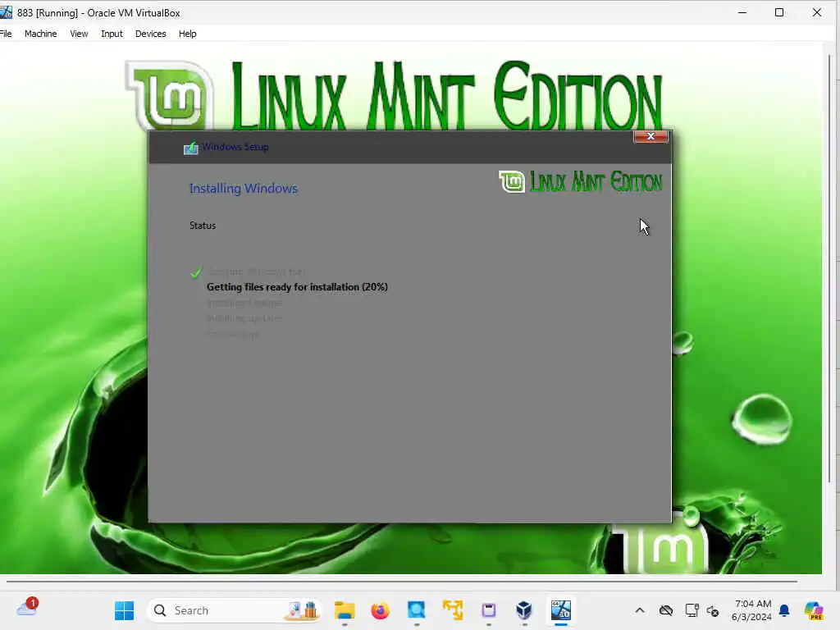
Task: Open Firefox from the taskbar
Action: [x=381, y=610]
